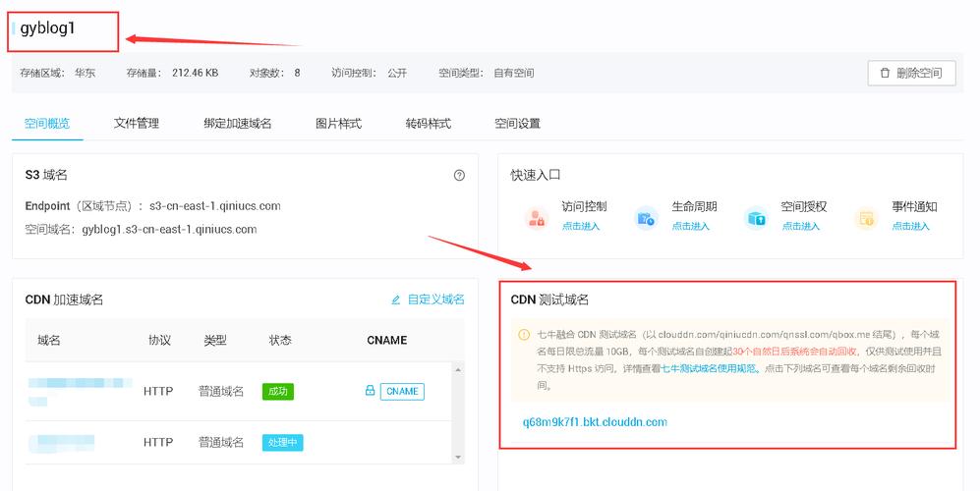Click the warning info icon in CDN test notice
Screen dimensions: 980x491
pos(524,335)
